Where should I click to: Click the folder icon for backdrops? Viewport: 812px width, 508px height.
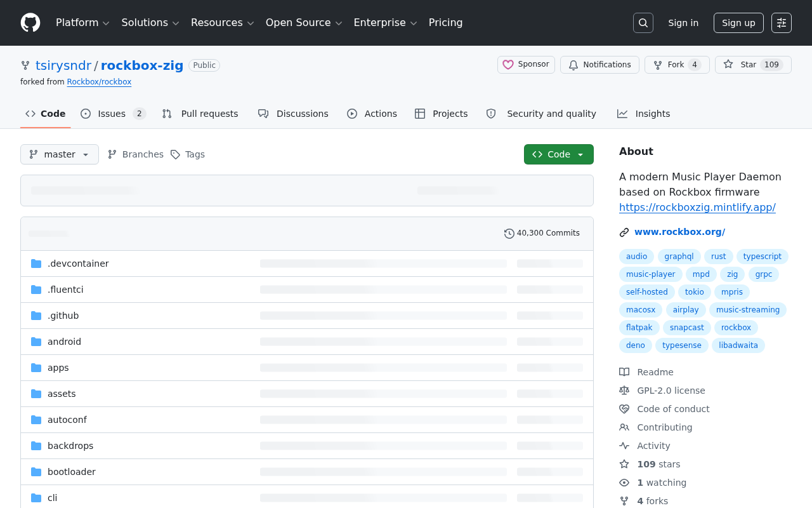coord(36,446)
